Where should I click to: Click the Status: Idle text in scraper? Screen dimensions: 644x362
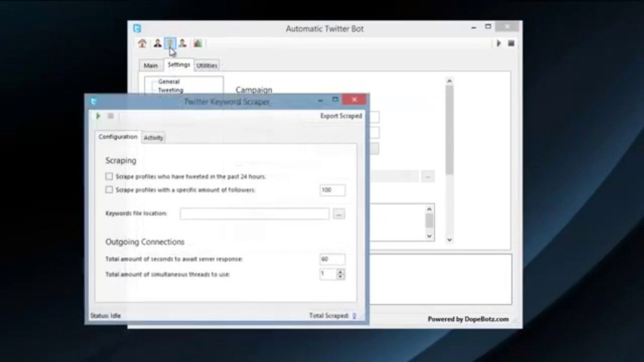click(106, 316)
